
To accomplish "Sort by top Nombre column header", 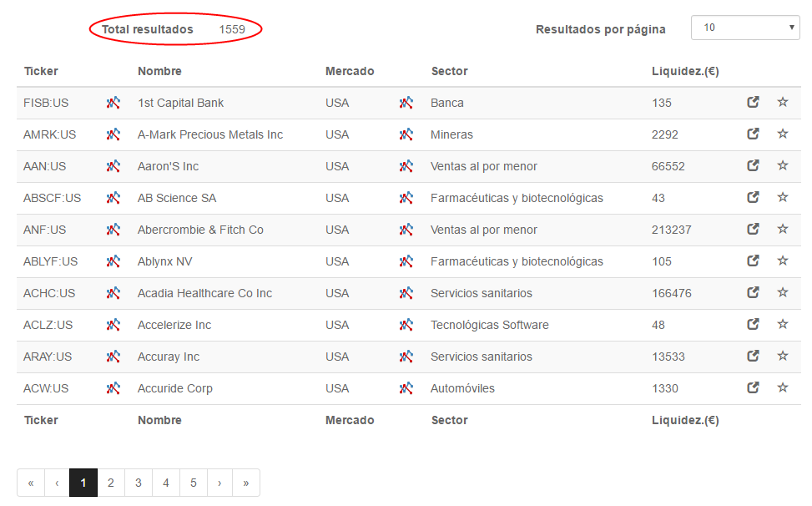I will (x=159, y=71).
